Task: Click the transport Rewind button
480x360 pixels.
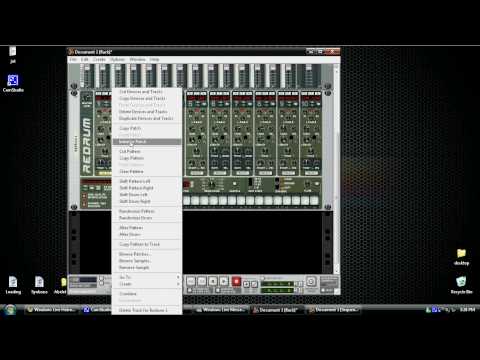Action: click(191, 282)
